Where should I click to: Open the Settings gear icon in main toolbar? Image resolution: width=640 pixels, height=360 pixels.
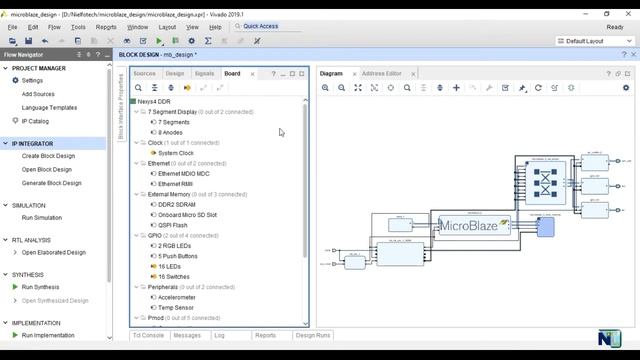point(191,41)
